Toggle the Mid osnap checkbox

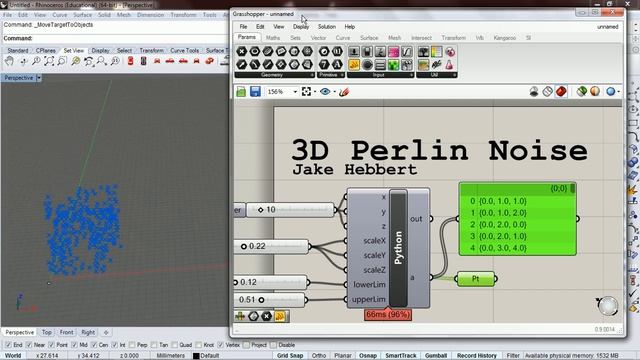point(74,345)
